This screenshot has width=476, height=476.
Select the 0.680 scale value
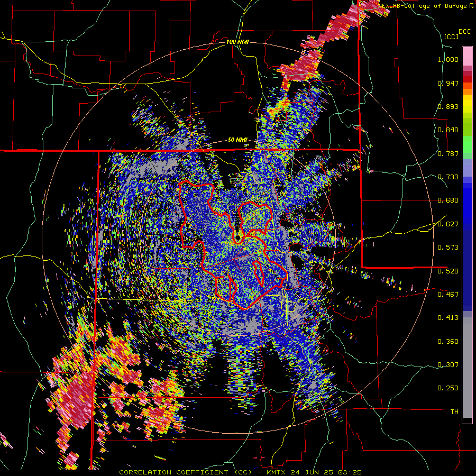point(448,200)
